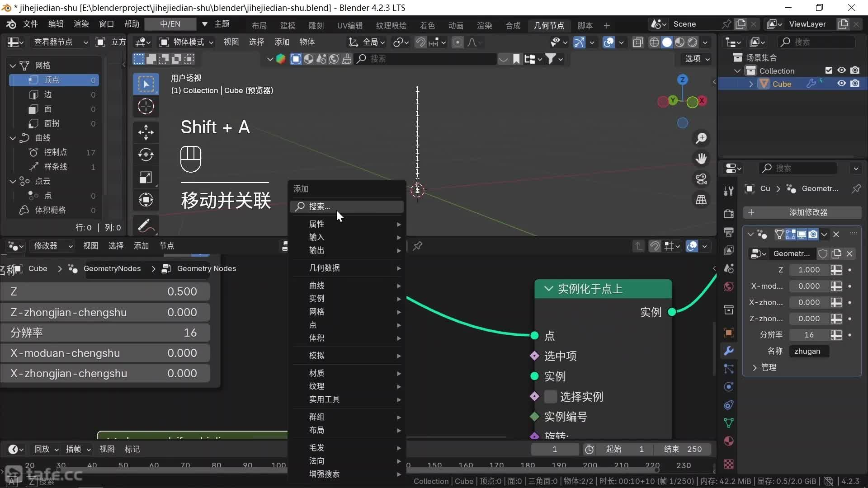868x488 pixels.
Task: Select the Rotate tool icon
Action: coord(146,155)
